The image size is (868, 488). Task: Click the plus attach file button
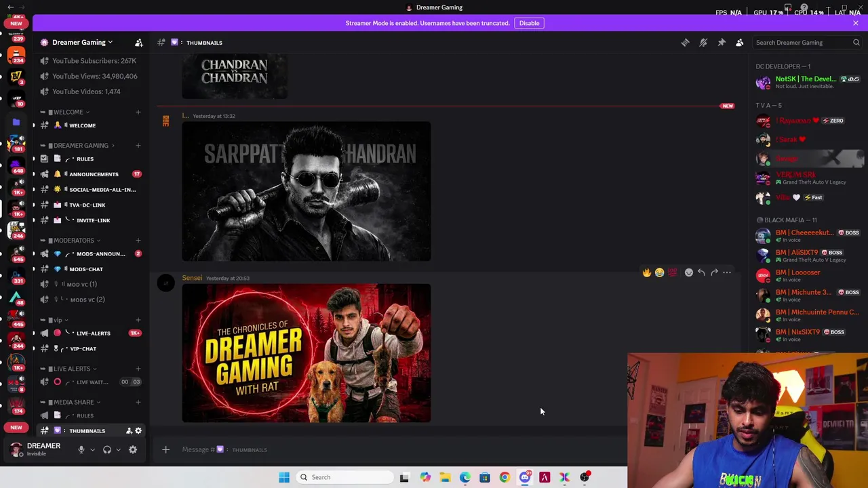point(165,449)
